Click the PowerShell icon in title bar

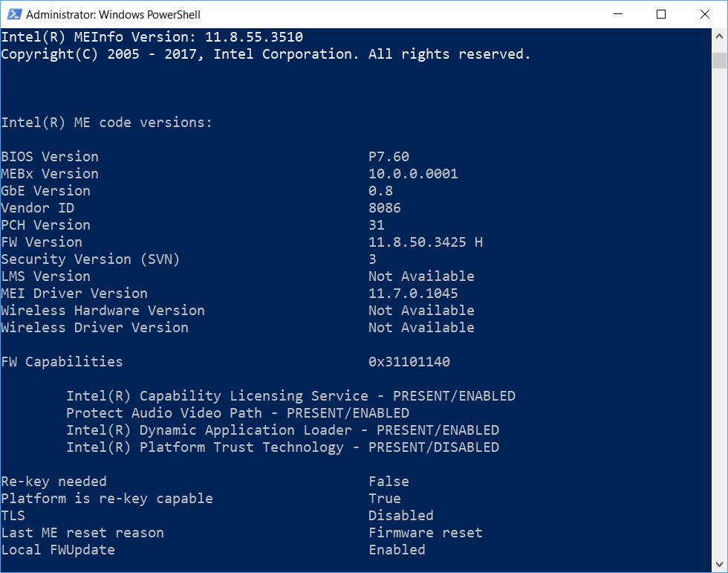pyautogui.click(x=13, y=14)
